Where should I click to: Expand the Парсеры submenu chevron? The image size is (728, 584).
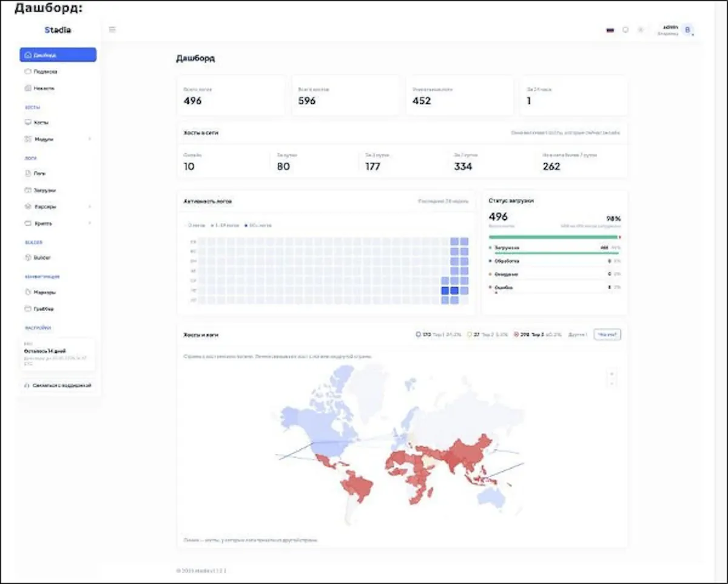tap(90, 206)
